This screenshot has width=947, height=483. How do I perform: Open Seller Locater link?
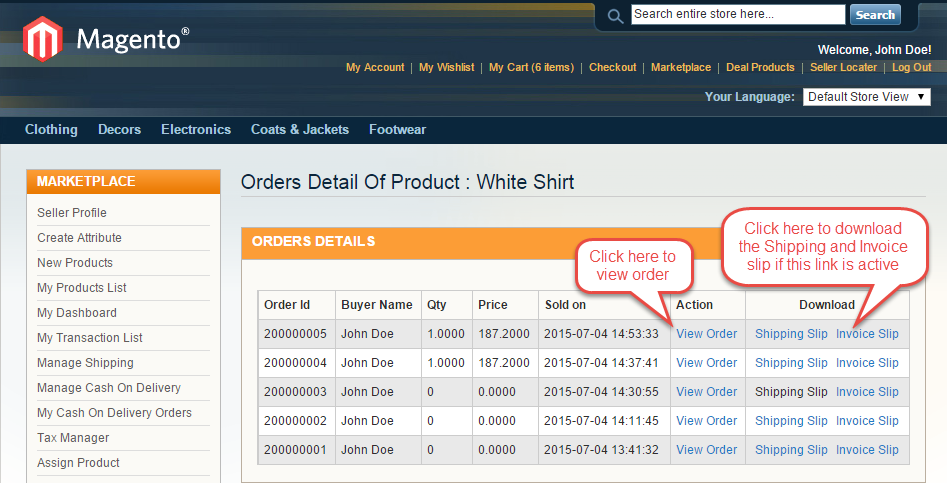pyautogui.click(x=843, y=68)
